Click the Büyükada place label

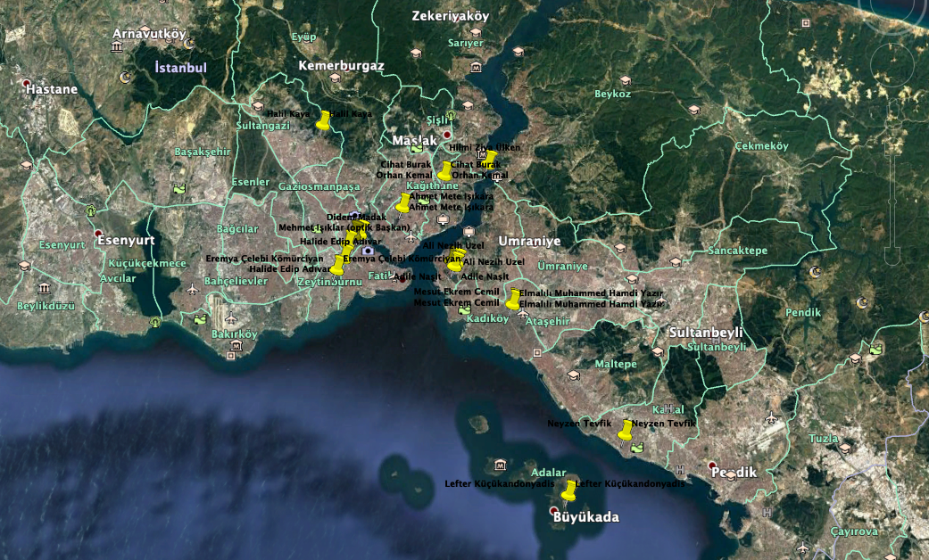pos(585,517)
